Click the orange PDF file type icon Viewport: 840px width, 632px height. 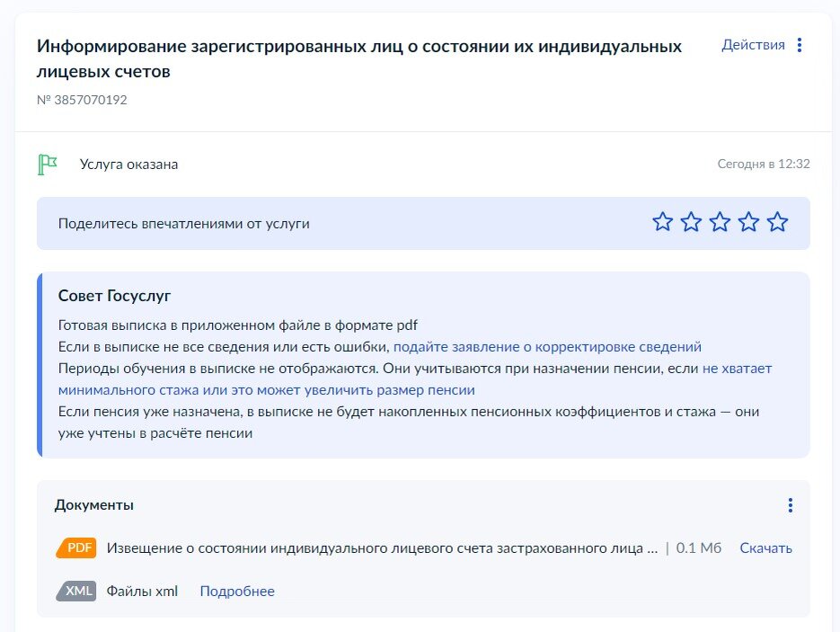point(75,547)
